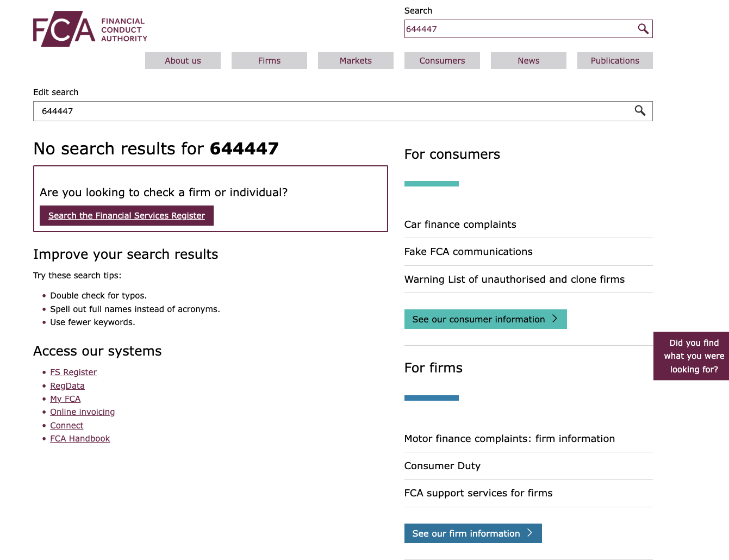Click the consumer information arrow chevron

pos(555,319)
